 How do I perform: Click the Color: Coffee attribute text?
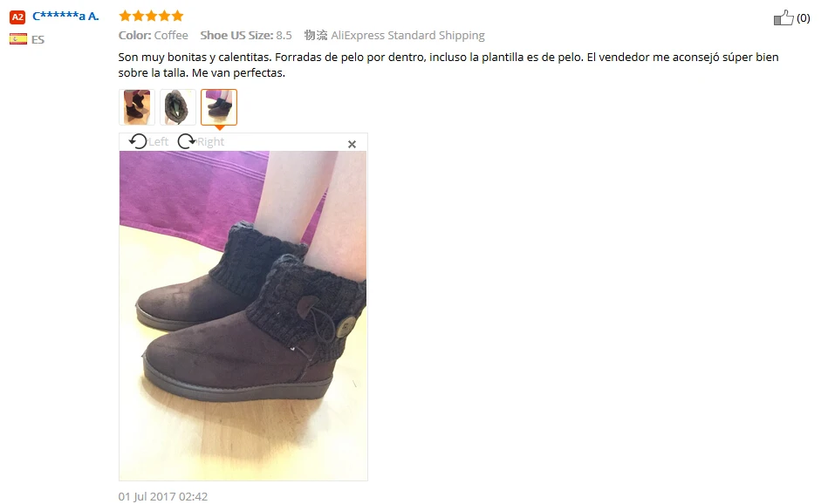click(154, 36)
